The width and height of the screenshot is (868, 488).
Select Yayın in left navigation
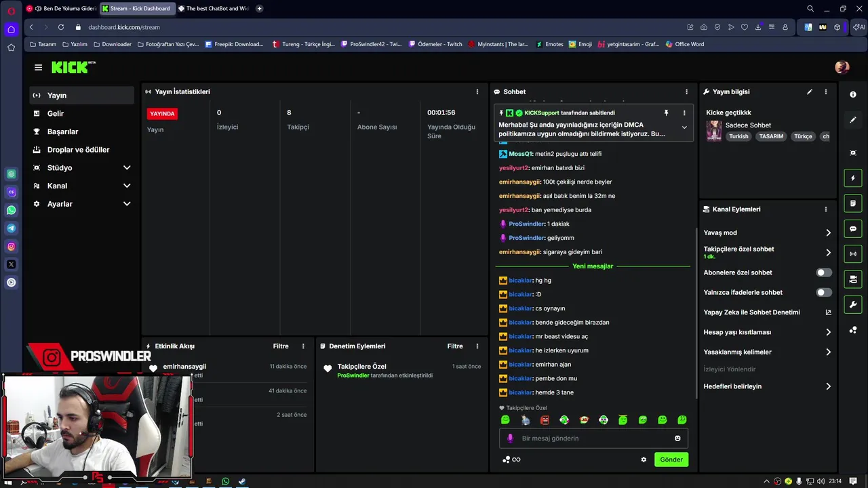[82, 96]
